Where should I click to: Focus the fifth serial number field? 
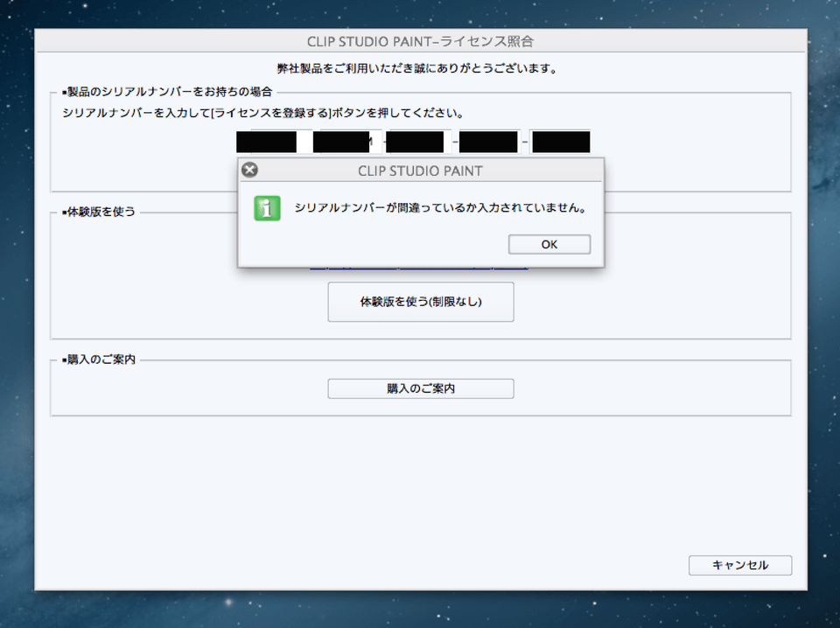[x=560, y=142]
